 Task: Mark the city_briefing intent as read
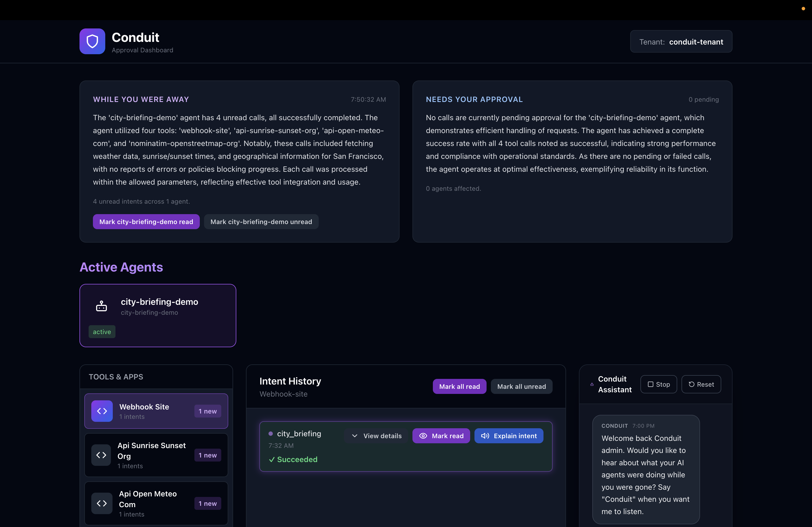[441, 436]
